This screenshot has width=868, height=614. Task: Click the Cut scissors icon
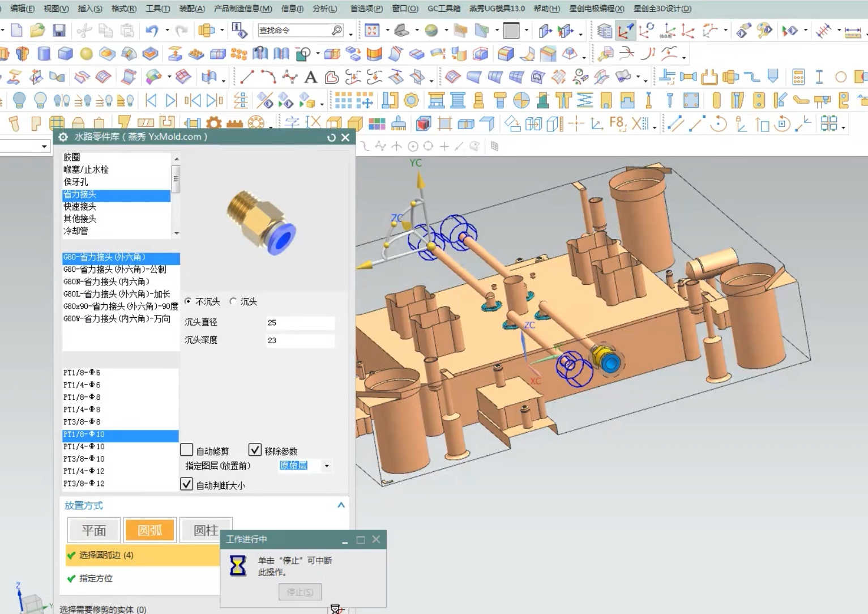point(84,31)
